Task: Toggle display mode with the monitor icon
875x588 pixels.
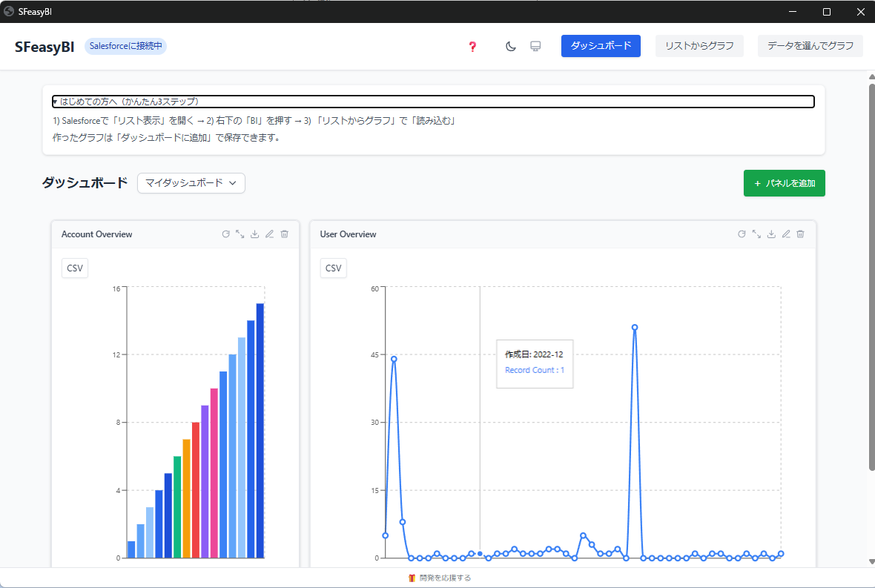Action: [x=535, y=45]
